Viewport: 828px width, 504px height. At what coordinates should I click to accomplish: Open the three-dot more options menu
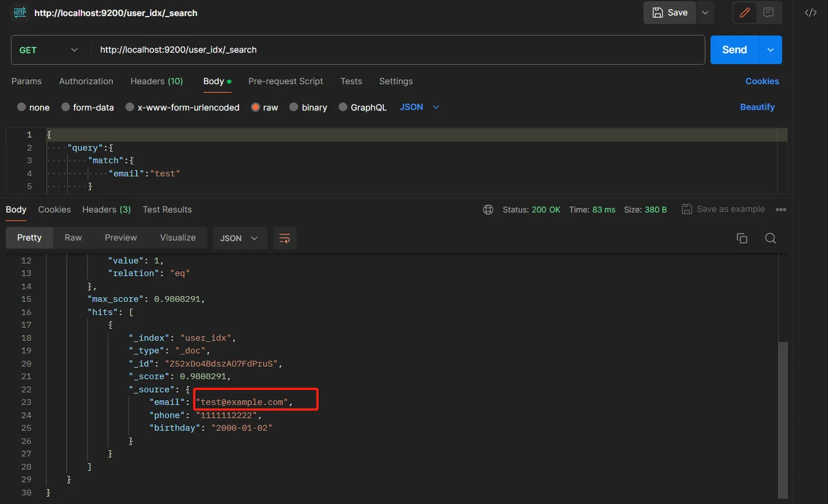(x=781, y=209)
